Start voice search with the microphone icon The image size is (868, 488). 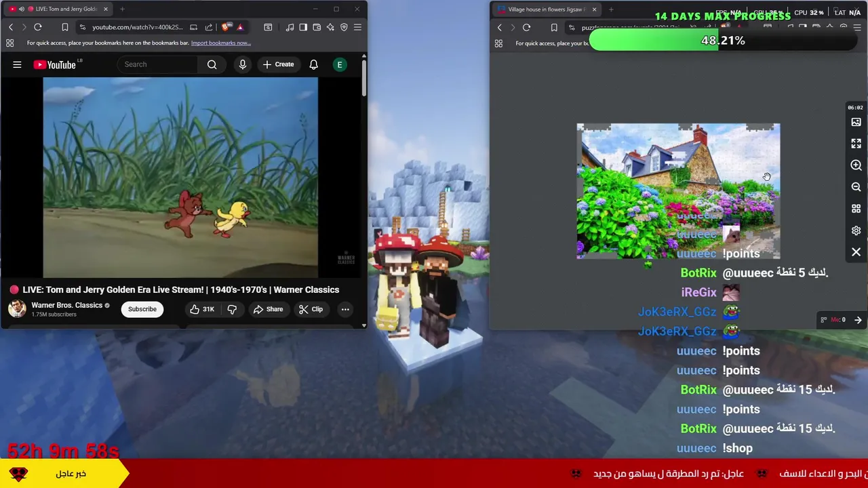242,64
